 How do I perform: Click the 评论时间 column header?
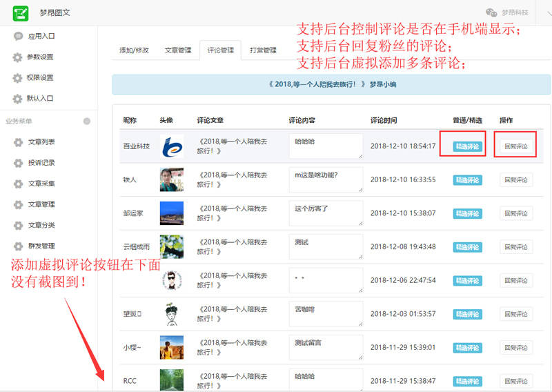384,121
